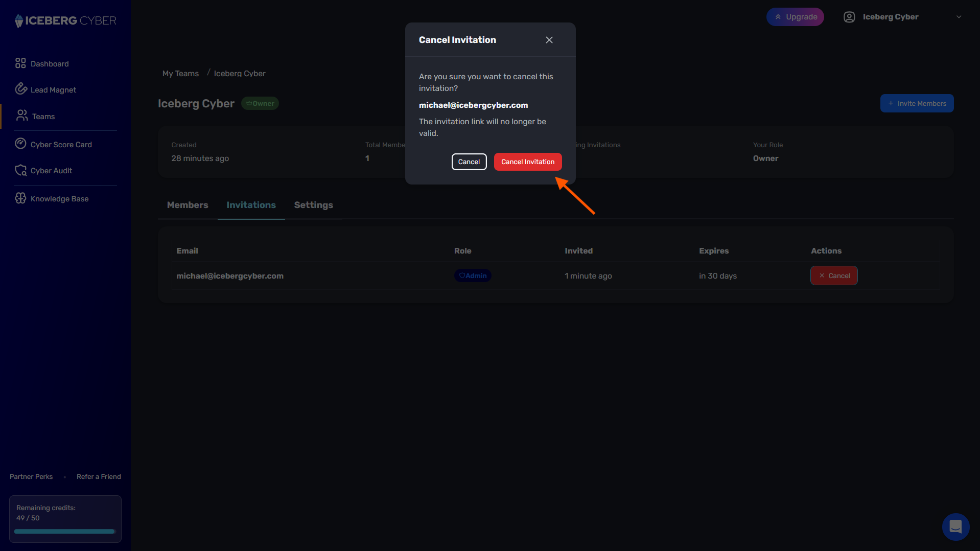980x551 pixels.
Task: Click the '1 minute ago' cell
Action: [588, 276]
